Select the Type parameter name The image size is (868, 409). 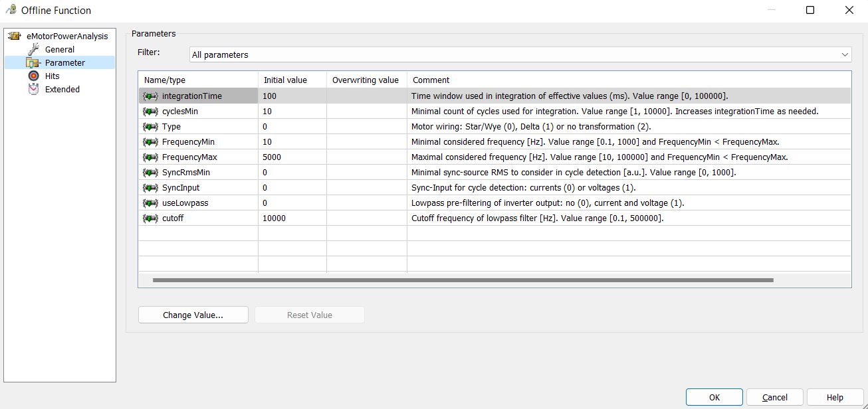tap(171, 127)
